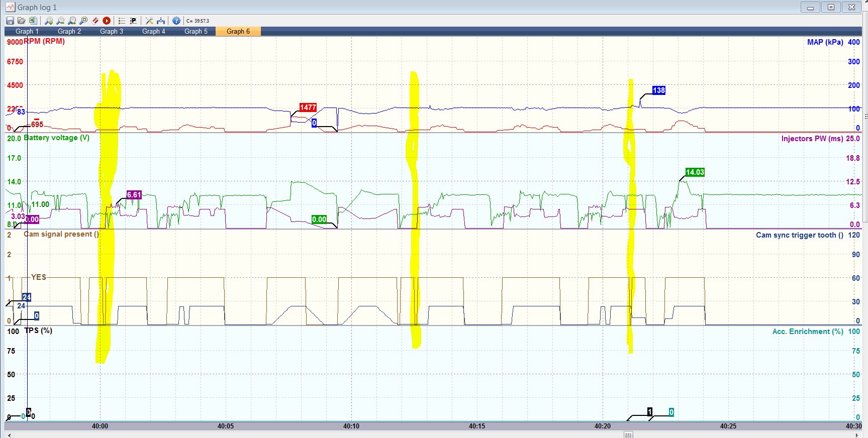Click the red 1477 RPM value marker
The width and height of the screenshot is (868, 438).
click(x=308, y=107)
